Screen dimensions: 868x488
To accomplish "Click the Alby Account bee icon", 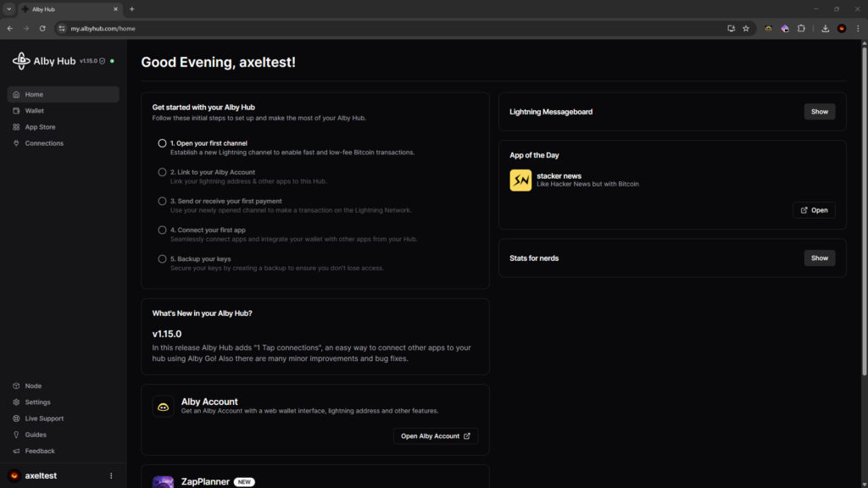I will pyautogui.click(x=164, y=407).
